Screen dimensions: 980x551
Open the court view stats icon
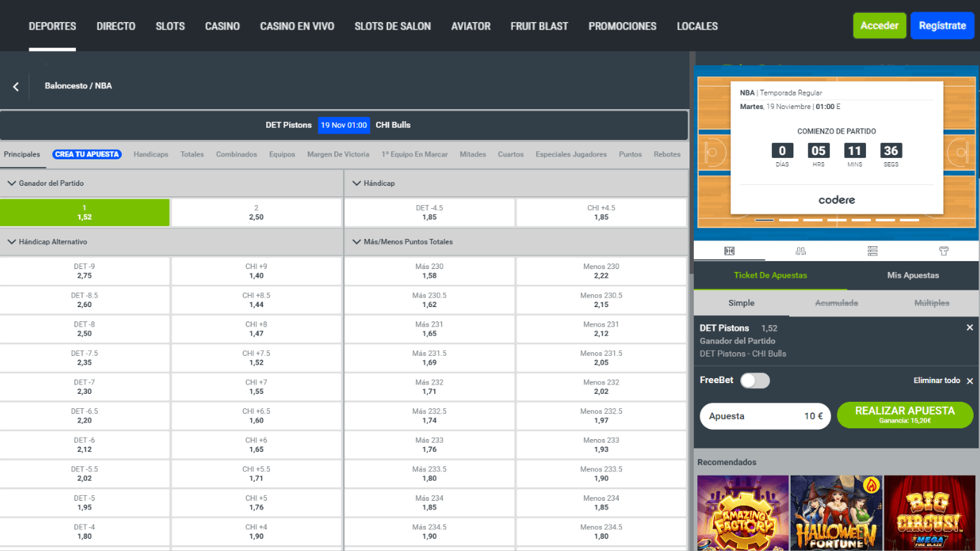point(729,251)
